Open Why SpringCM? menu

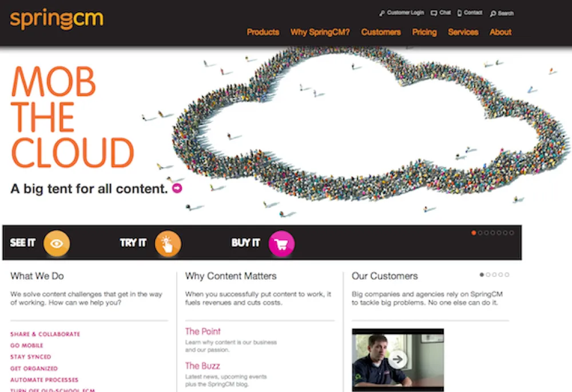click(320, 32)
